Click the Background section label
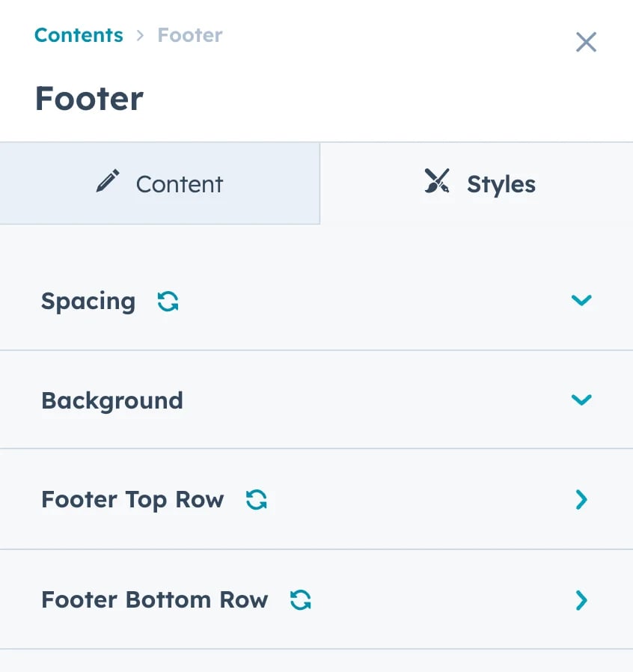This screenshot has width=633, height=672. tap(112, 400)
